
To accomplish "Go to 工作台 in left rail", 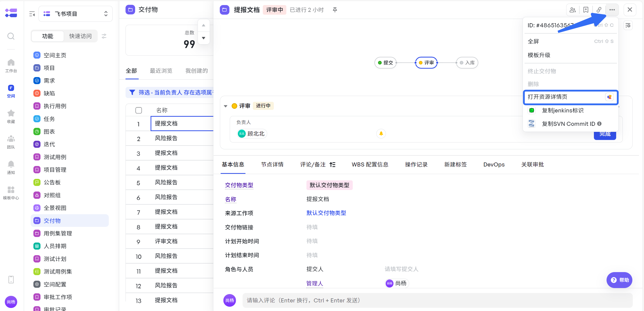I will (11, 66).
